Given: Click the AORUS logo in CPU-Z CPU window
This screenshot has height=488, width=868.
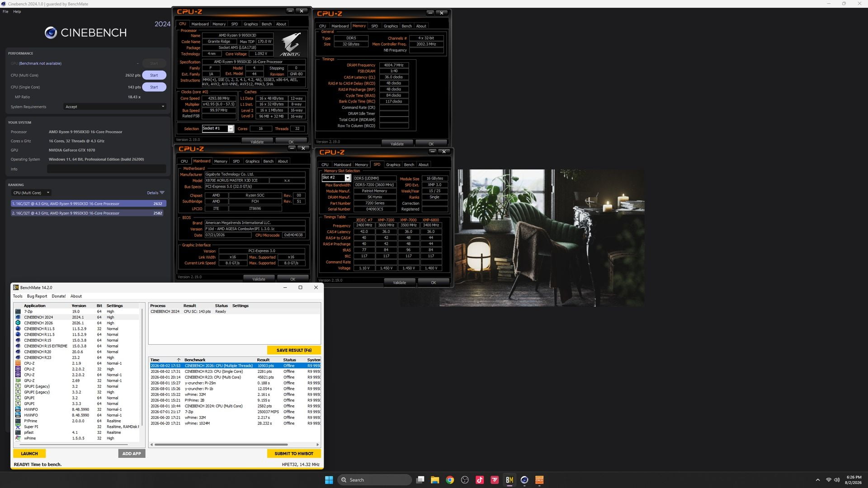Looking at the screenshot, I should pyautogui.click(x=290, y=44).
